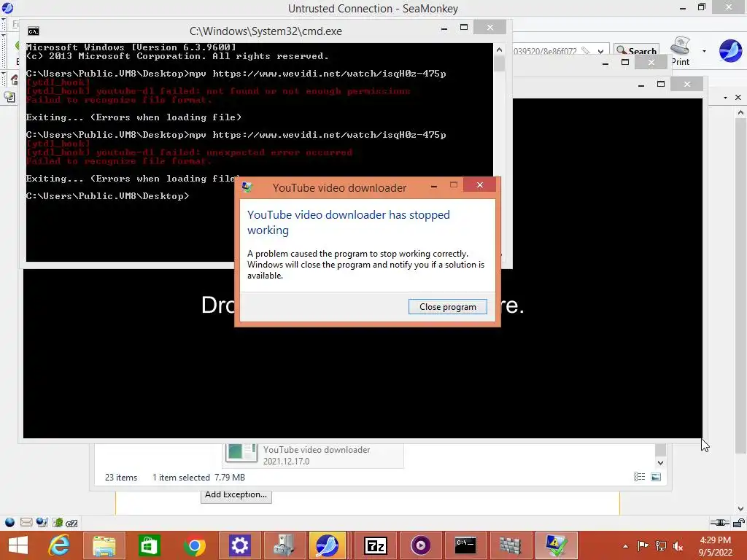Launch Internet Explorer from the taskbar
747x560 pixels.
(60, 545)
